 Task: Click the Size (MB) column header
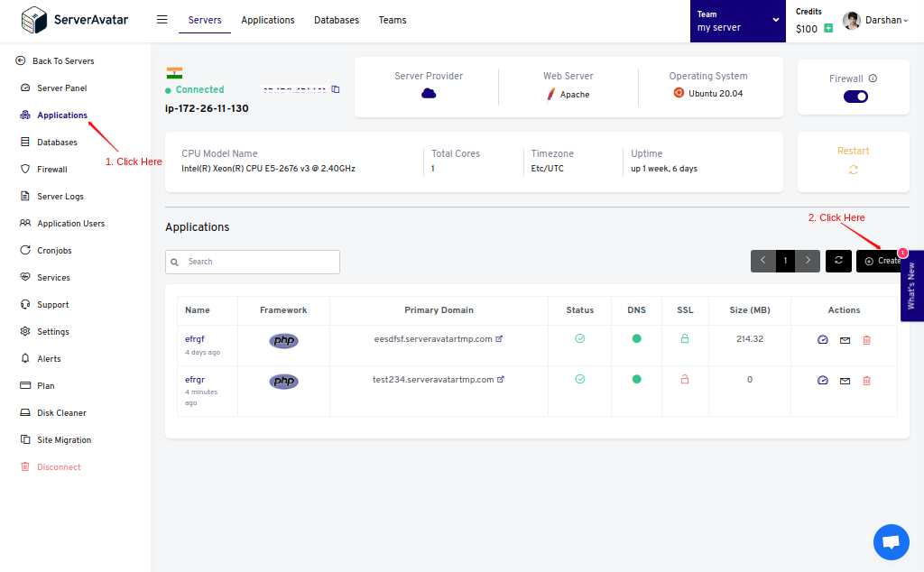click(750, 309)
